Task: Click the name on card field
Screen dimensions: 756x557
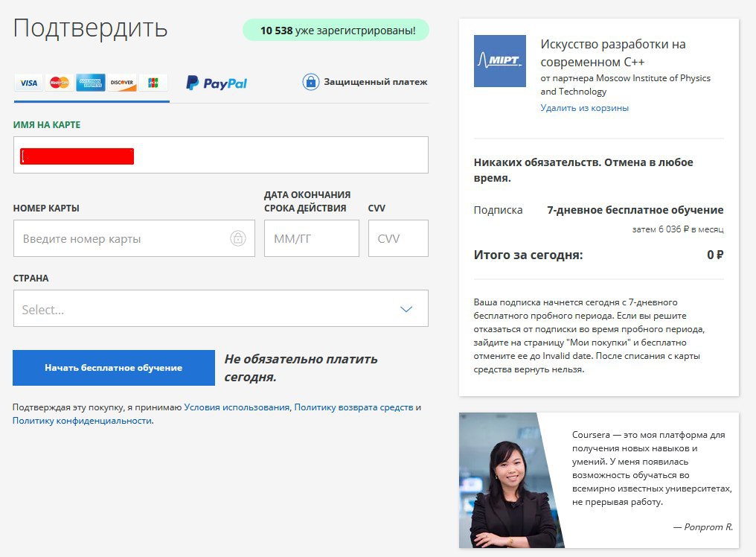Action: pyautogui.click(x=221, y=155)
